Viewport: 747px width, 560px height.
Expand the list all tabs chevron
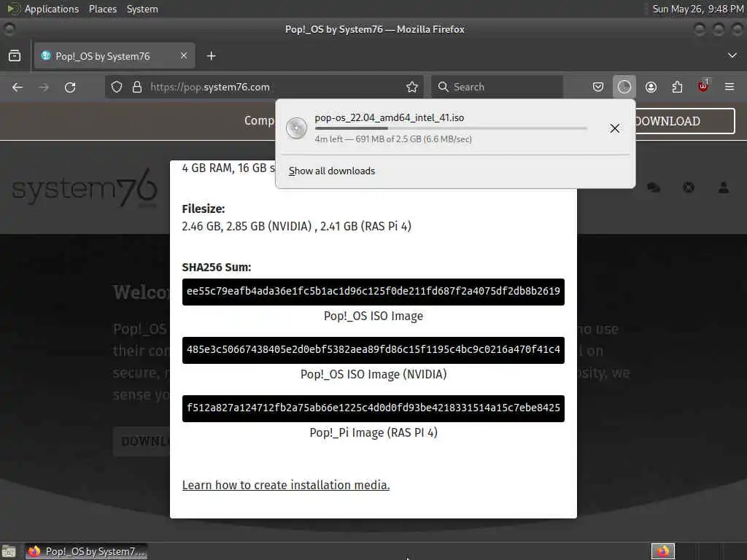pos(732,55)
